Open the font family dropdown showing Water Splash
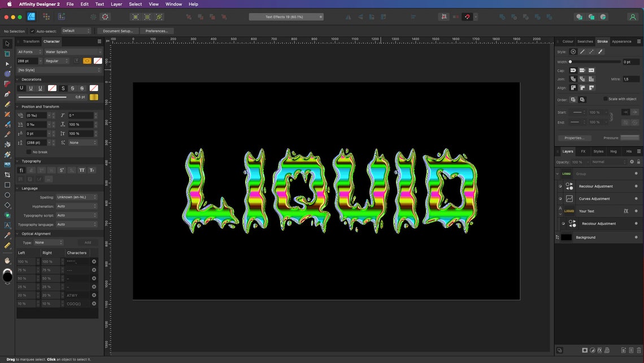The image size is (644, 363). tap(72, 51)
